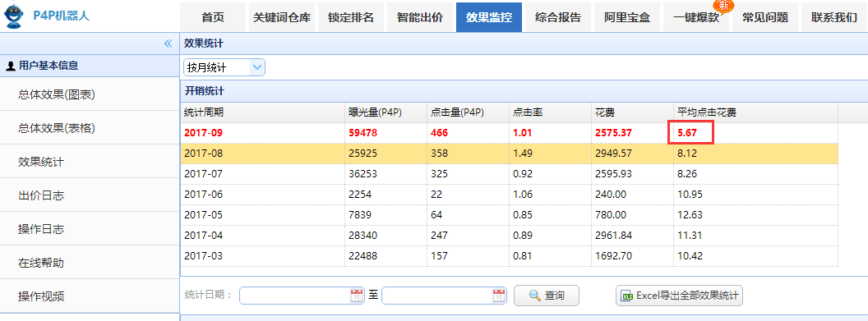Click the 2949.57 spend value

point(613,153)
